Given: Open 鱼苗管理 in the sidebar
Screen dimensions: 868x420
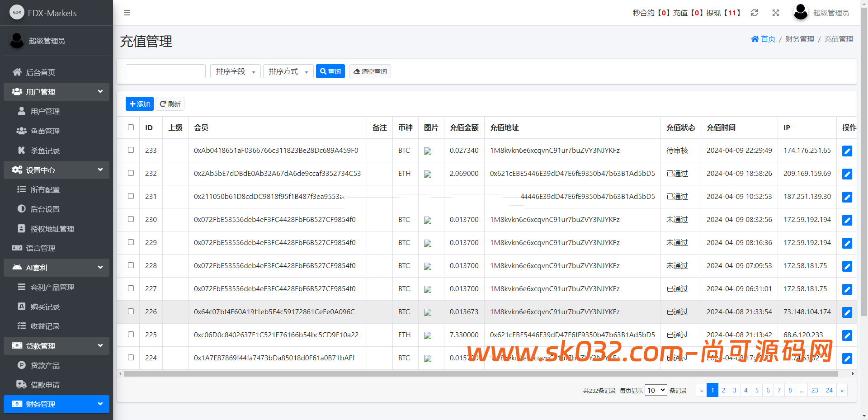Looking at the screenshot, I should pos(45,131).
